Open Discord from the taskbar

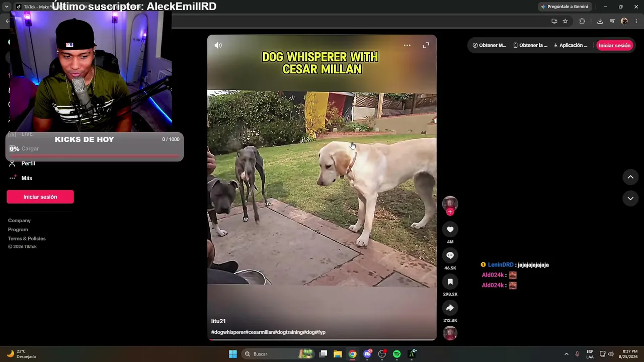pos(368,354)
